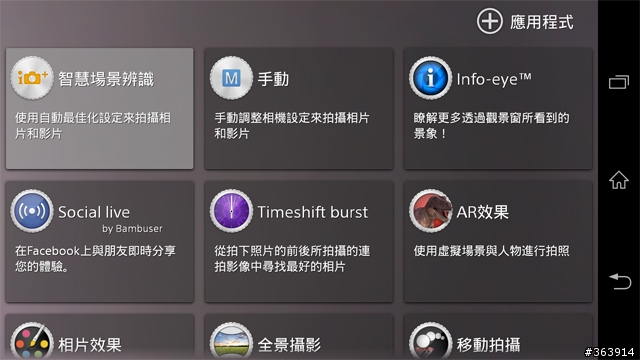The height and width of the screenshot is (360, 640).
Task: Click description 在Facebook上與朋友即時分享您的體驗
Action: coord(96,259)
